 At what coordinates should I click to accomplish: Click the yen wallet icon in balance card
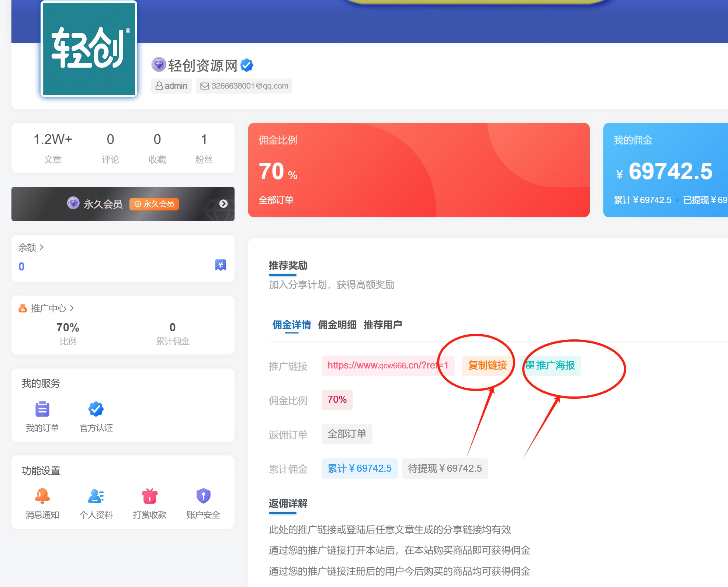click(221, 265)
